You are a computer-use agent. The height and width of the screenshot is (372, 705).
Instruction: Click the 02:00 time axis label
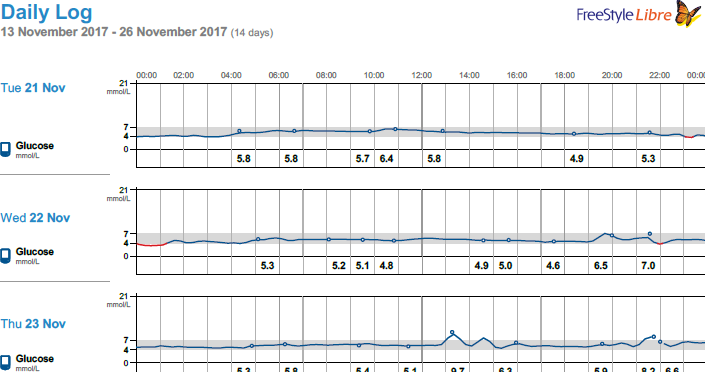(x=183, y=75)
